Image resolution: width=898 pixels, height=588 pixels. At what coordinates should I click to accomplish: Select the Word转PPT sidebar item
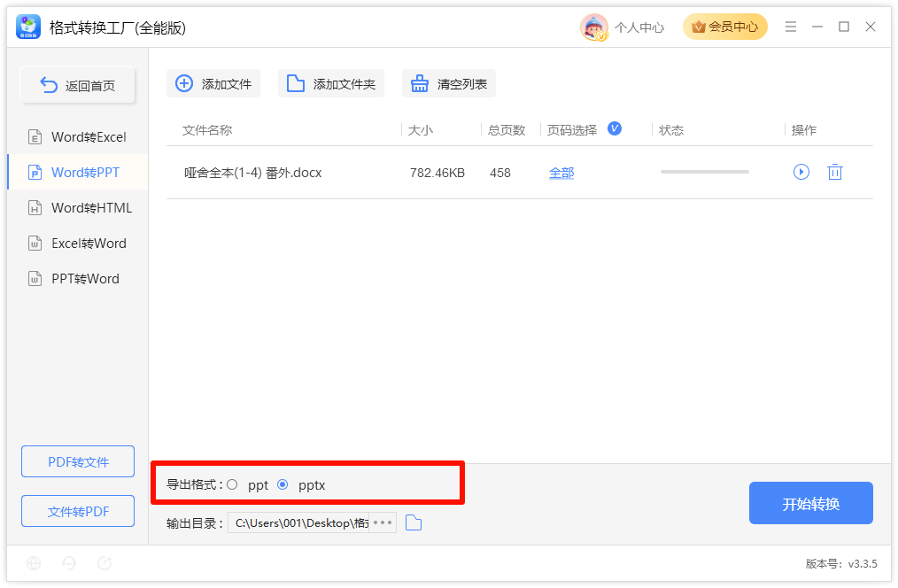[x=78, y=173]
